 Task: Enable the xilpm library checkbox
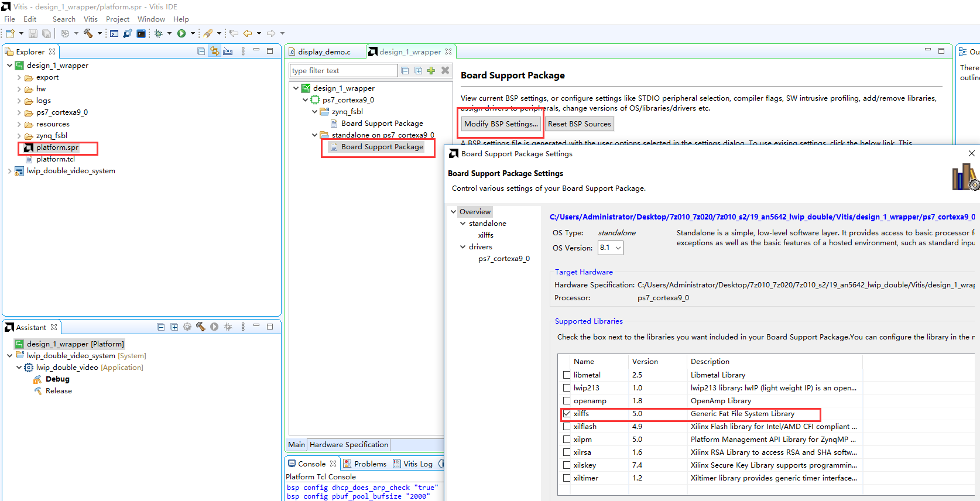567,440
